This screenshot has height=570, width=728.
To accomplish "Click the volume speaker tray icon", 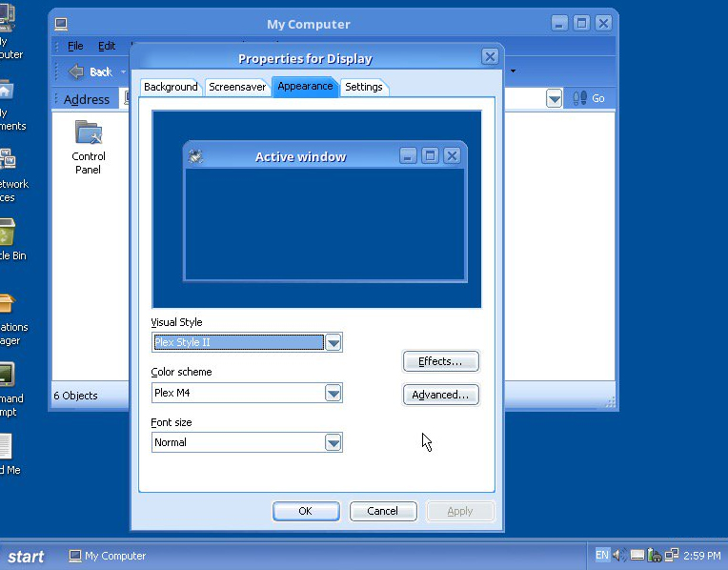I will [618, 555].
